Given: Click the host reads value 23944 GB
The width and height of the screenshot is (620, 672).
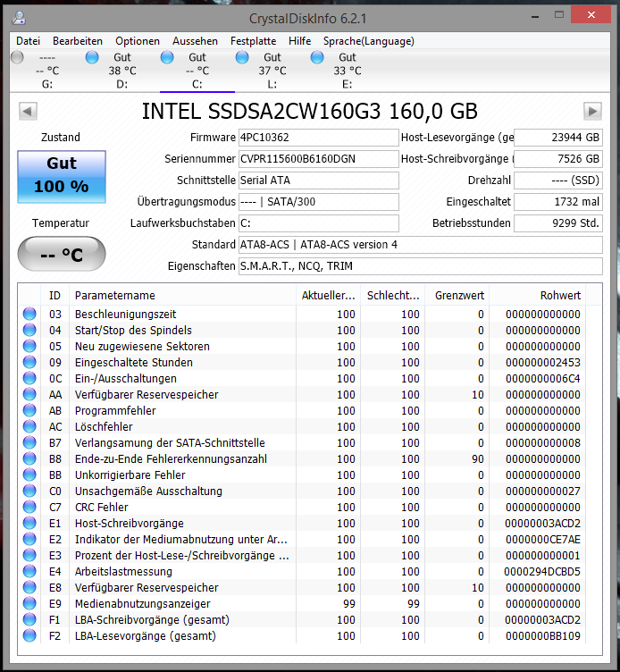Looking at the screenshot, I should 558,138.
